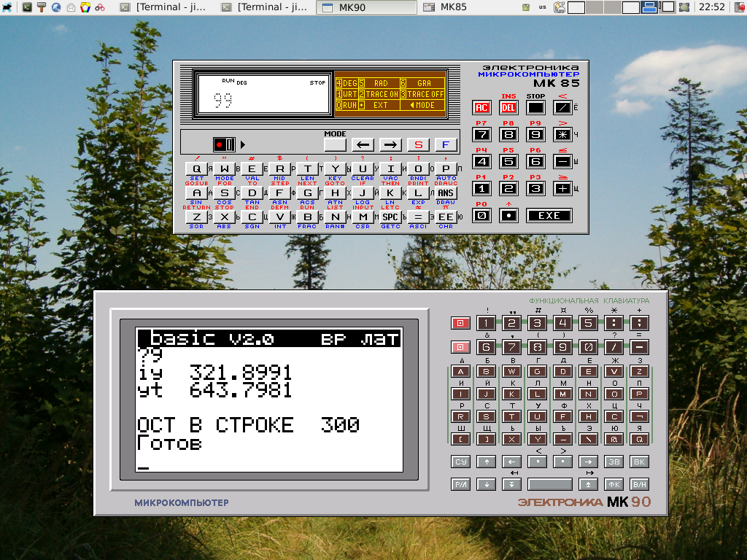Click the ANS key on MK85
This screenshot has height=560, width=747.
point(446,192)
